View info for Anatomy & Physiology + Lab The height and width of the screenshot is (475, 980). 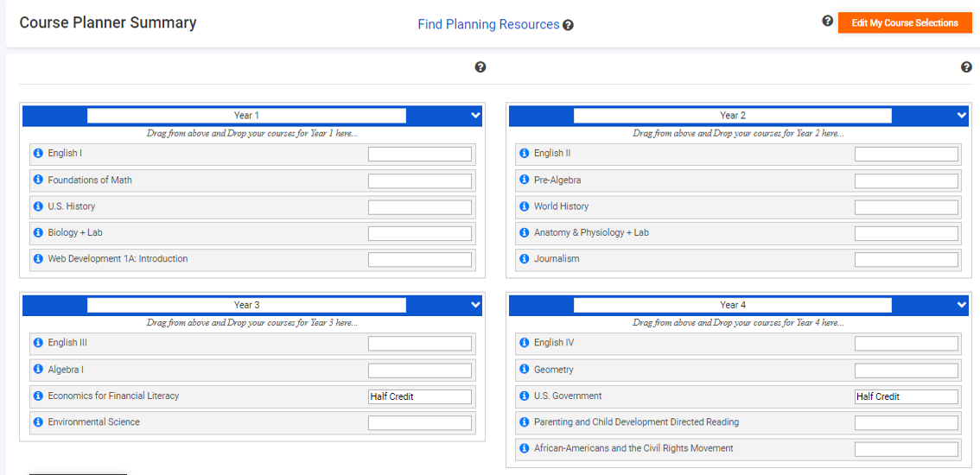pos(525,232)
